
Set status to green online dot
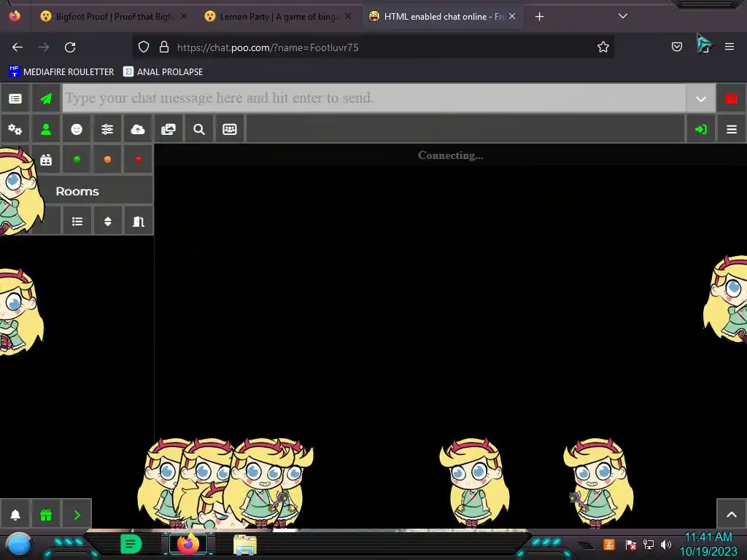coord(77,160)
